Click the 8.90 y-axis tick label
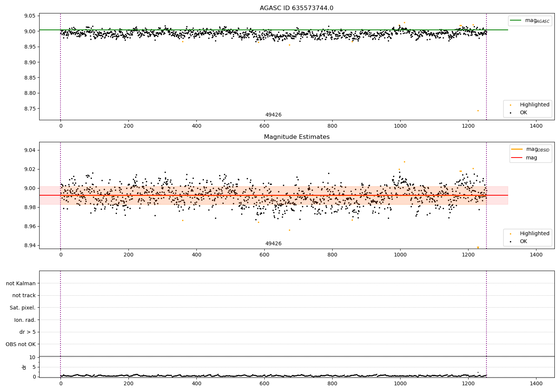This screenshot has width=560, height=392. (x=30, y=62)
